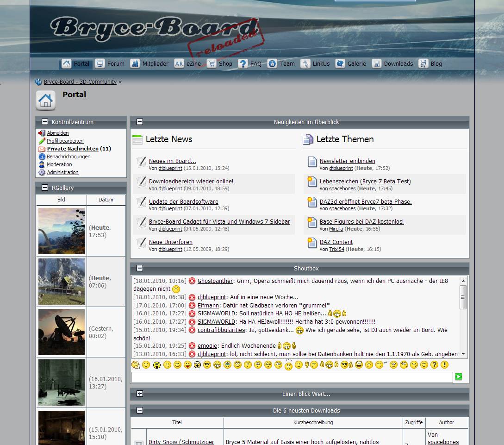Insert the first smiley in shoutbox row
Image resolution: width=504 pixels, height=445 pixels.
(x=136, y=364)
